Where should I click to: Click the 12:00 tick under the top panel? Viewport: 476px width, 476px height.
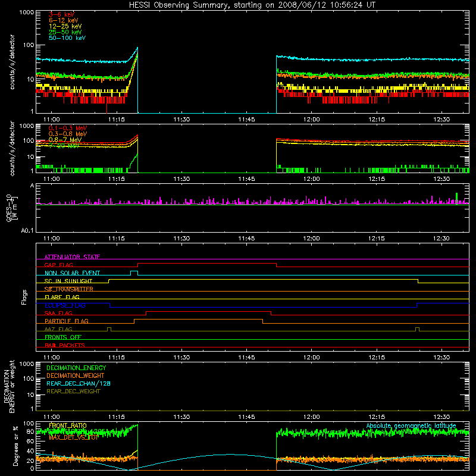(x=311, y=120)
